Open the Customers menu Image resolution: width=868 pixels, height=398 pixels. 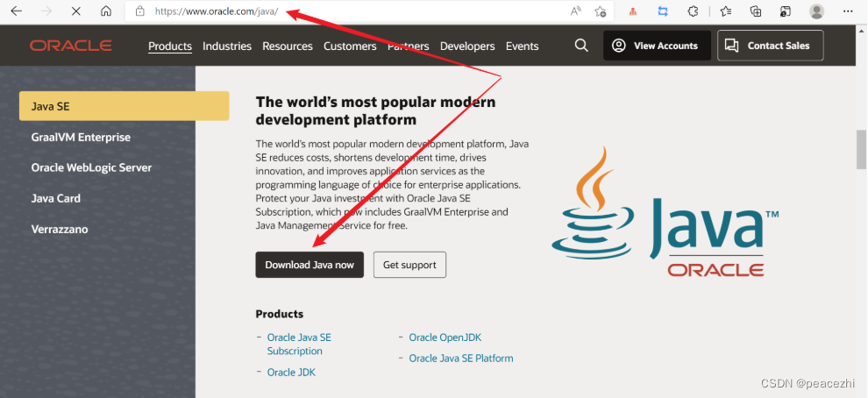point(350,46)
